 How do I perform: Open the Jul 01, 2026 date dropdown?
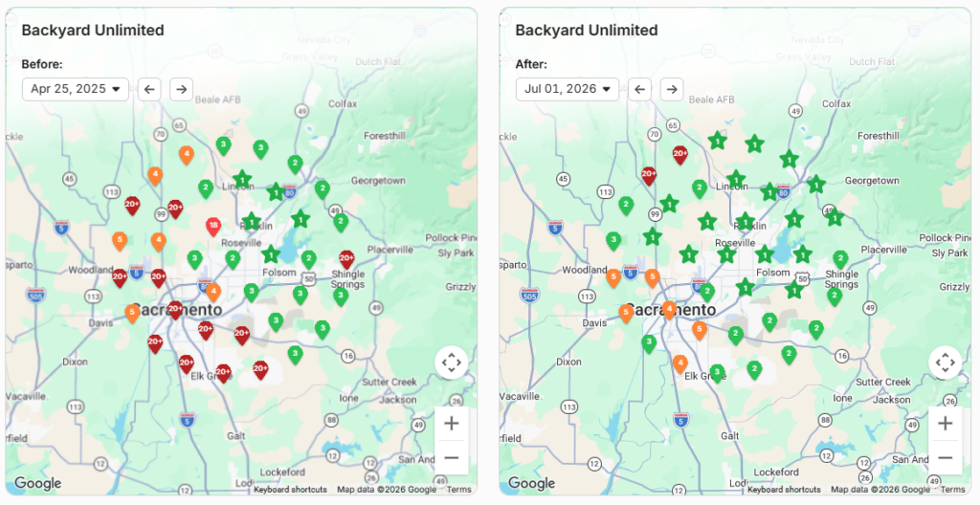568,89
